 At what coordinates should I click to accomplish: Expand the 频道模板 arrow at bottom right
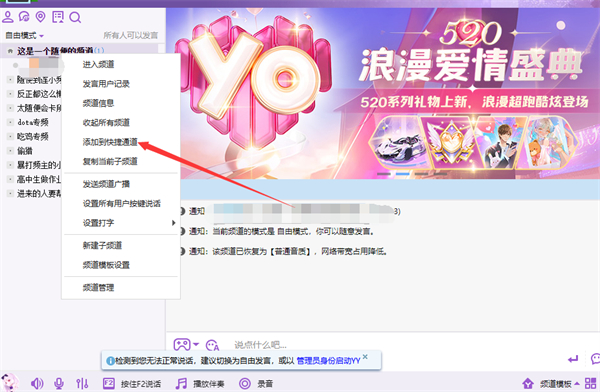[x=577, y=383]
